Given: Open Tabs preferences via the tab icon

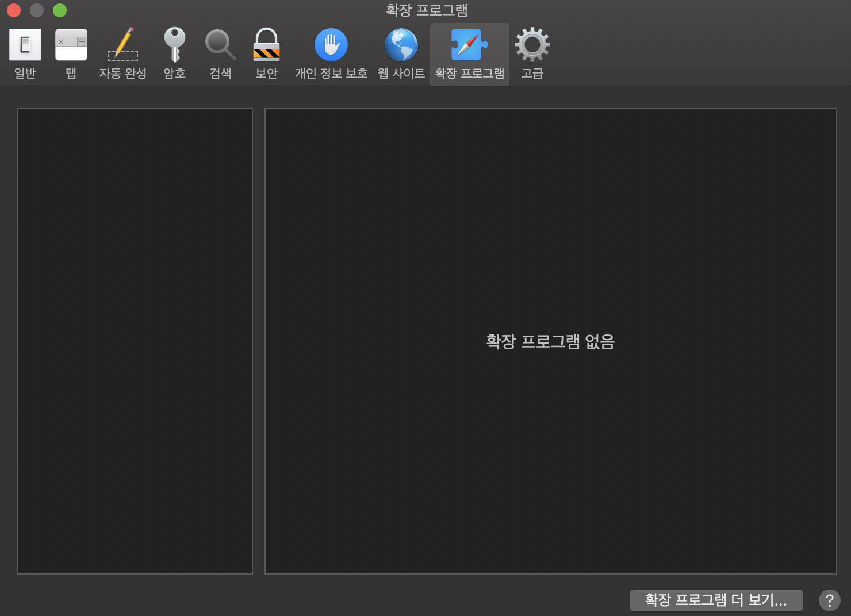Looking at the screenshot, I should (x=71, y=45).
